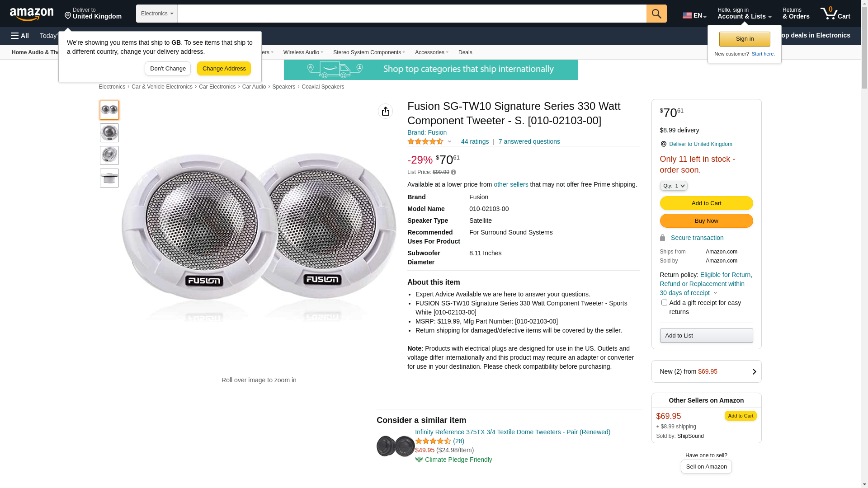Screen dimensions: 868x488
Task: Click the star rating icons
Action: click(425, 142)
